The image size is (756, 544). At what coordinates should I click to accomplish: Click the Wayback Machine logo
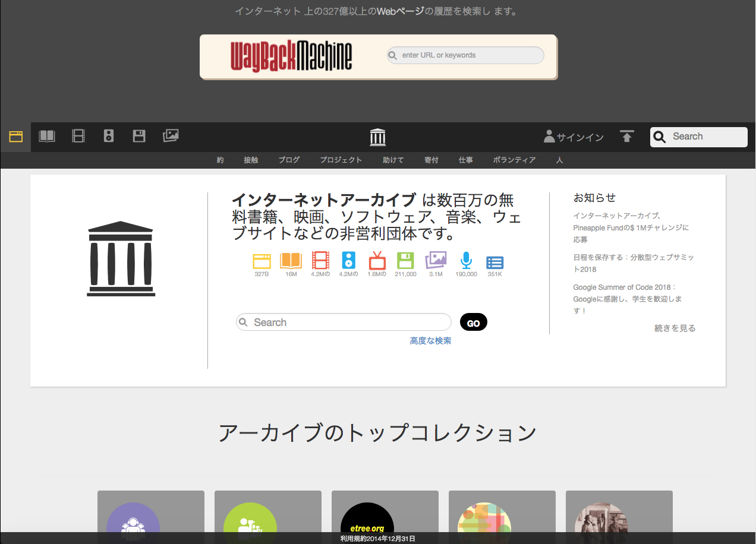(x=291, y=56)
